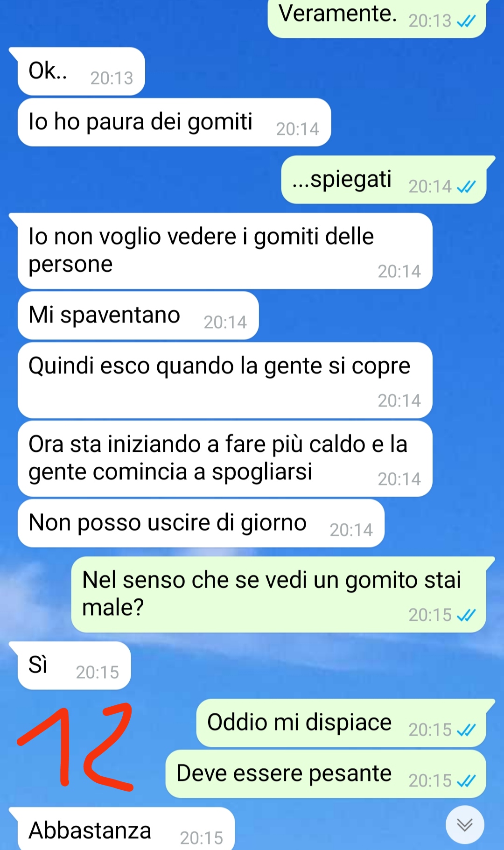Tap read ticks on "Oddio mi dispiace"
Screen dimensions: 504x850
(x=466, y=730)
